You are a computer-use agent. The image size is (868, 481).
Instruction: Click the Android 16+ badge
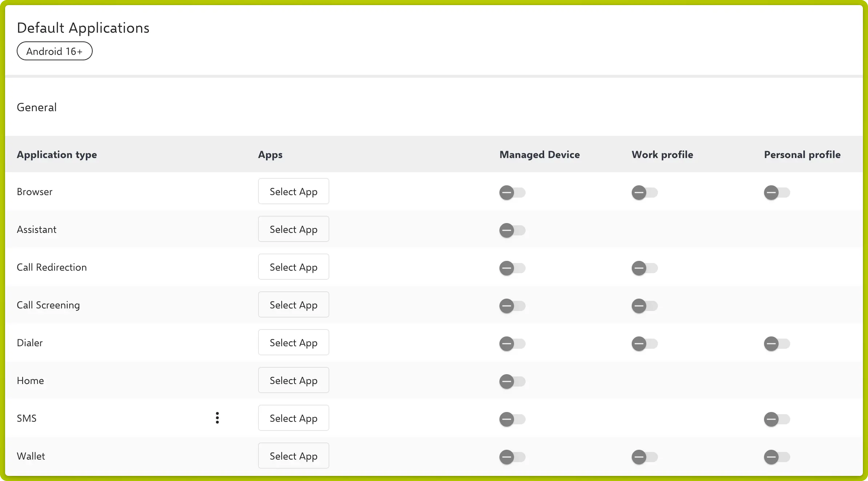(x=55, y=51)
